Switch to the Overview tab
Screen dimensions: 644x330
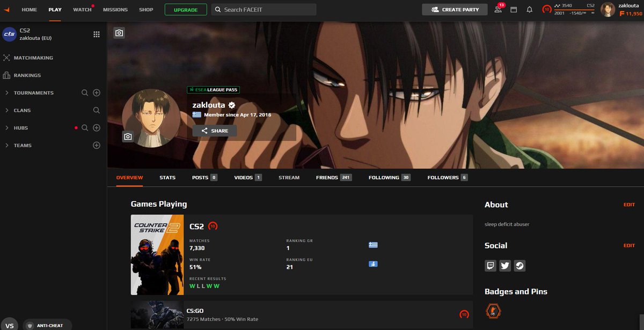pos(129,177)
